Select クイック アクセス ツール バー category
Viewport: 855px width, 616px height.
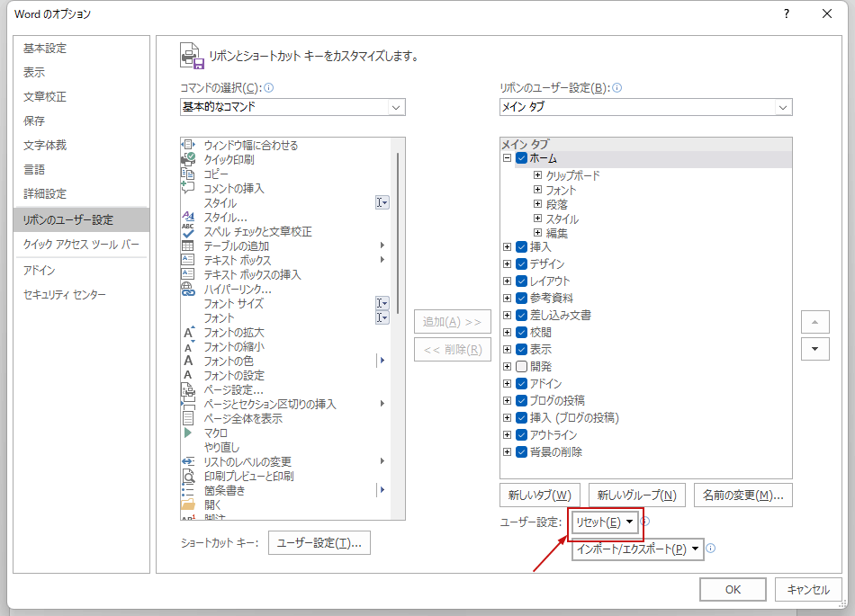81,244
